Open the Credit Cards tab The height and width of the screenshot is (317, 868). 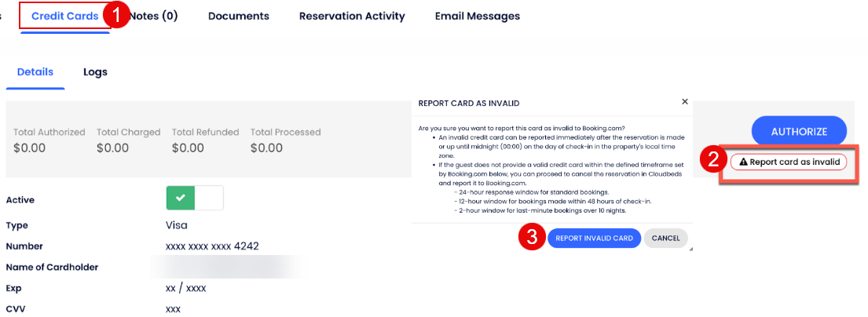[x=65, y=16]
